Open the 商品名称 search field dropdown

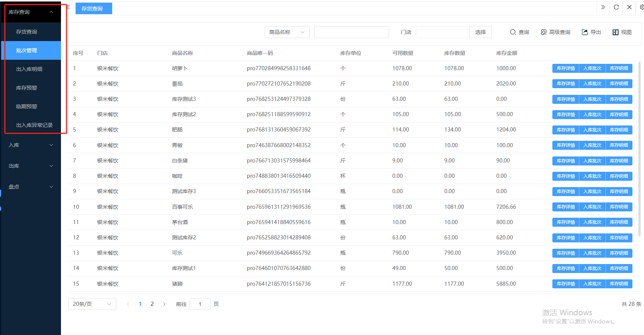tap(287, 32)
